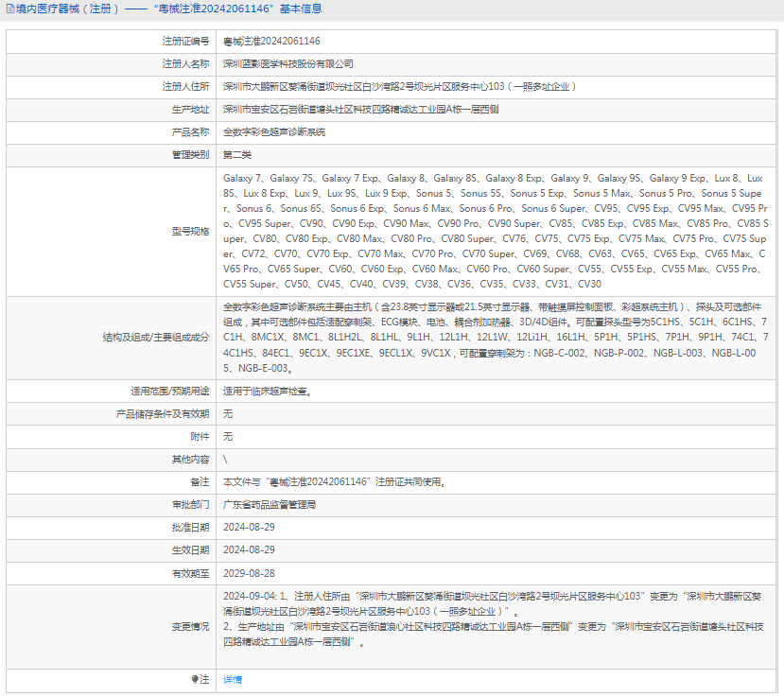784x697 pixels.
Task: Click change item 2 about 生产地址由
Action: [x=494, y=634]
